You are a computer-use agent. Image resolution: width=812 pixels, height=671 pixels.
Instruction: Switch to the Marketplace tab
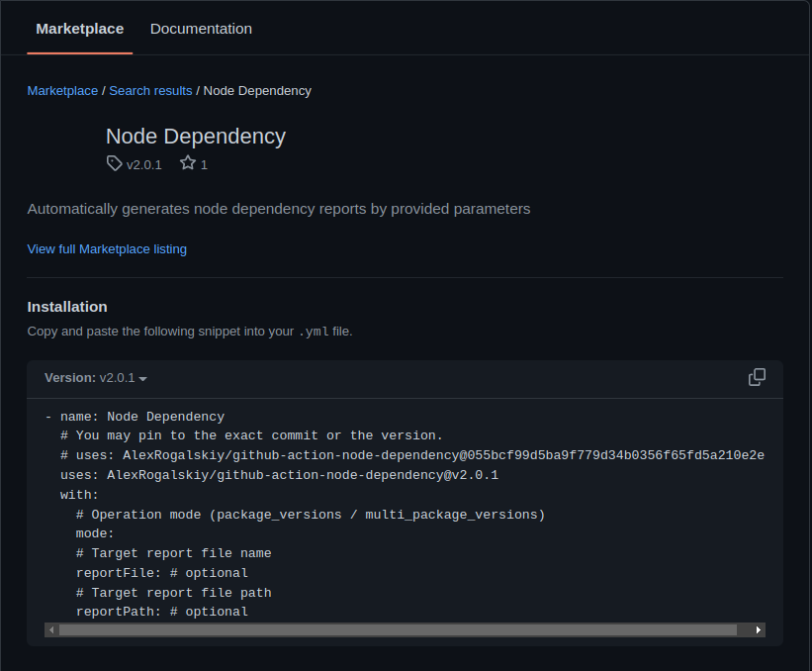pos(80,29)
